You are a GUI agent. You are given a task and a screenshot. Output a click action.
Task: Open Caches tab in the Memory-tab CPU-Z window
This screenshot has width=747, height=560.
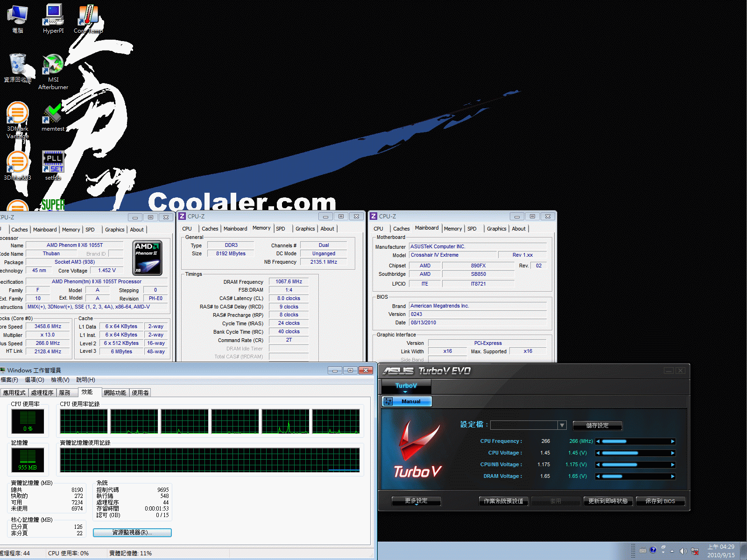click(x=210, y=229)
